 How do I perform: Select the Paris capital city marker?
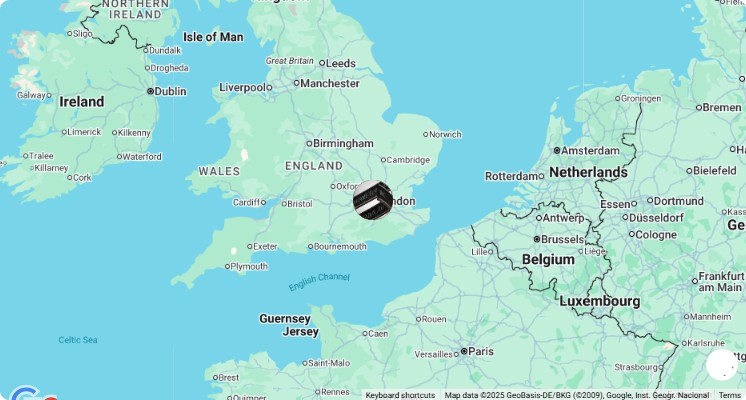point(464,351)
